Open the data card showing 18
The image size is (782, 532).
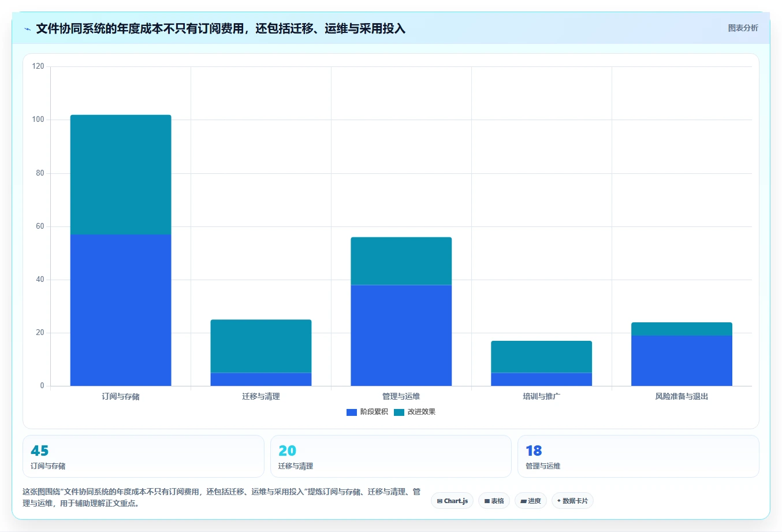[x=638, y=456]
